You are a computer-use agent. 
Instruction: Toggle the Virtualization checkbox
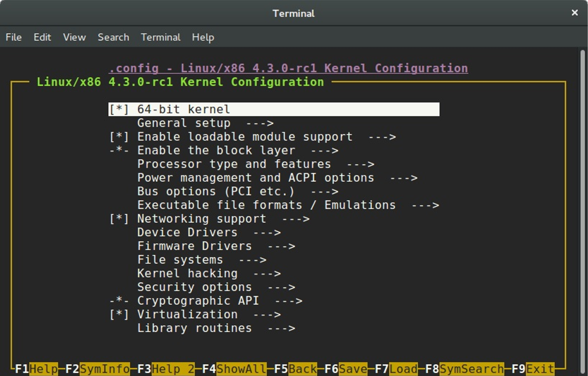tap(119, 315)
